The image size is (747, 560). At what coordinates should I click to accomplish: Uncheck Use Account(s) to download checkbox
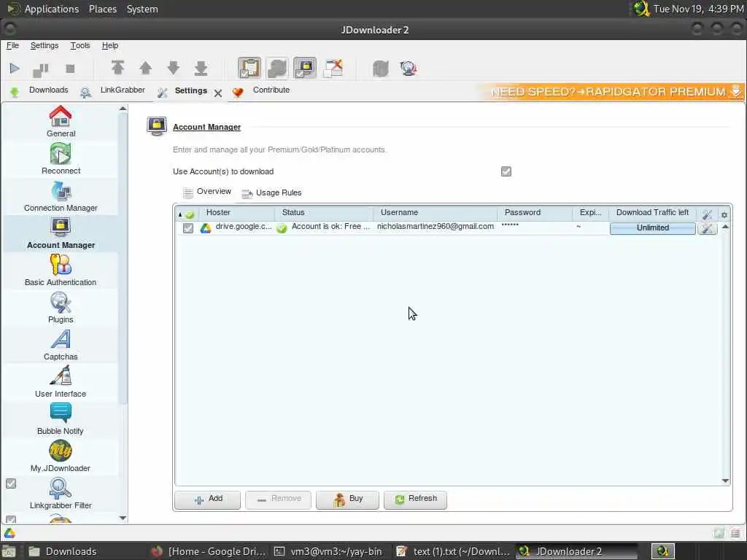(x=506, y=171)
